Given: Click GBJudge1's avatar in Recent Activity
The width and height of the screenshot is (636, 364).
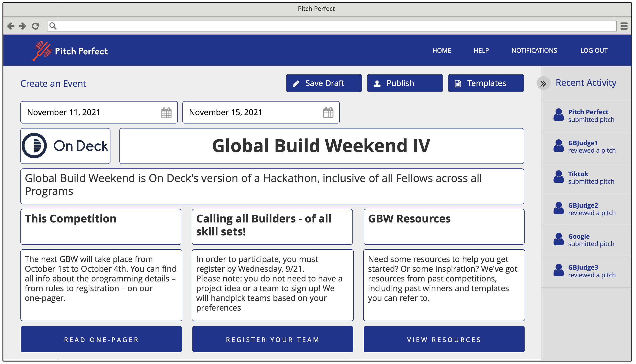Looking at the screenshot, I should tap(559, 146).
